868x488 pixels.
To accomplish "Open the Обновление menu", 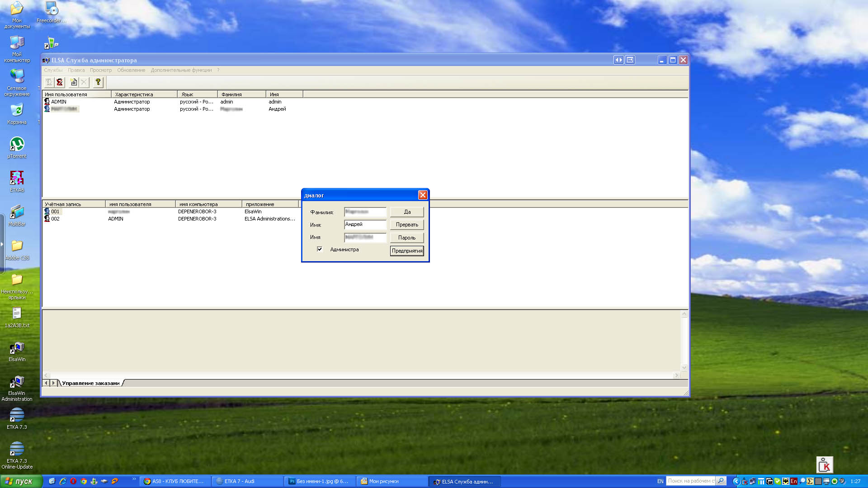I will point(131,70).
